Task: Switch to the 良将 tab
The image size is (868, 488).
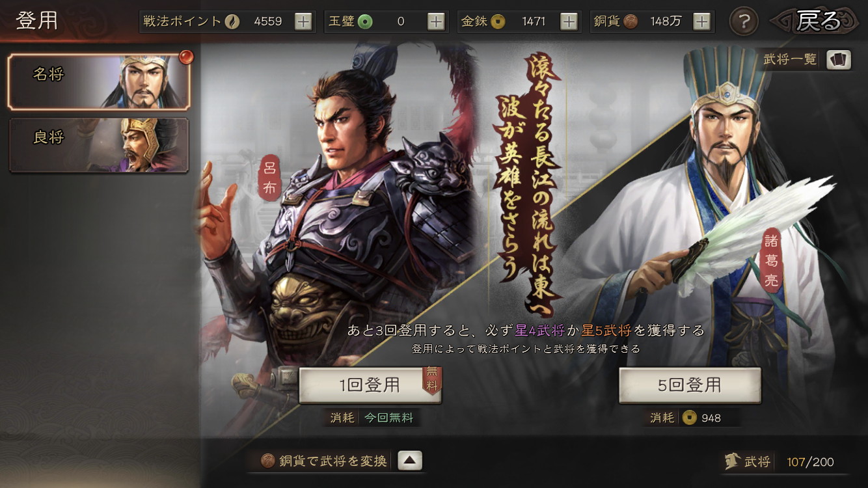Action: (x=99, y=145)
